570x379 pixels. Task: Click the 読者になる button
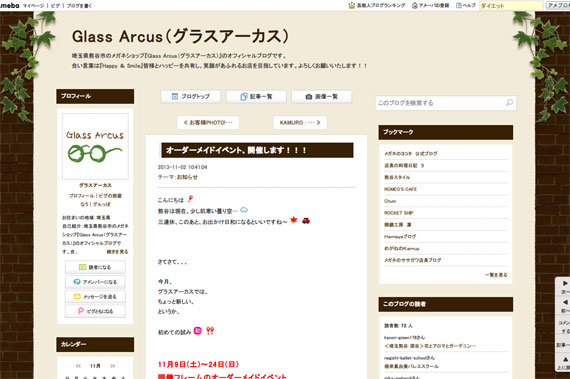pos(95,267)
